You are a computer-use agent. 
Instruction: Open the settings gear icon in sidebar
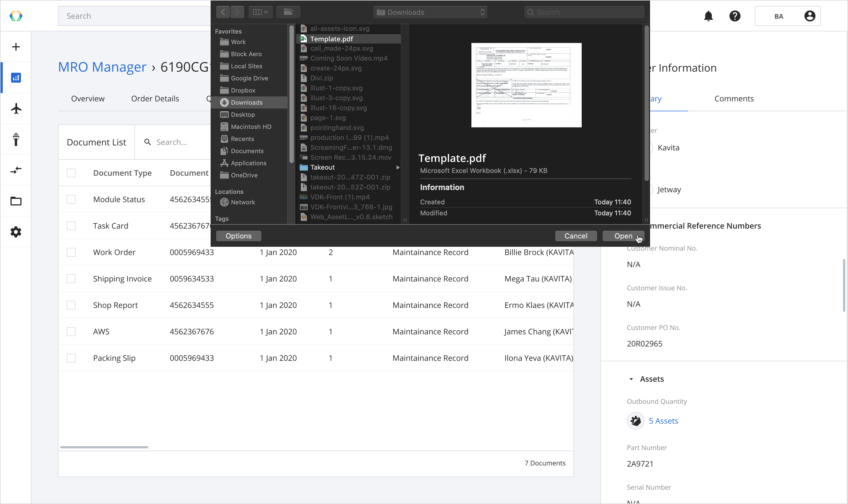coord(16,232)
